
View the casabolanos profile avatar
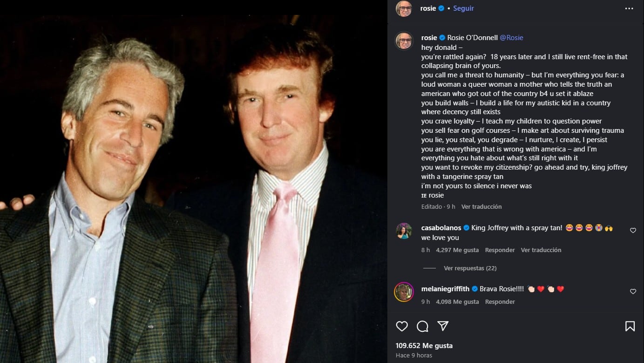(x=404, y=231)
